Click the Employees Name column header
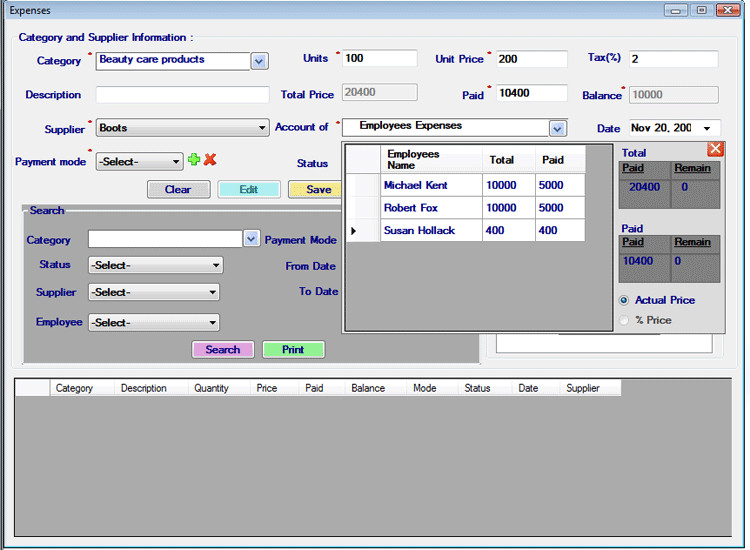This screenshot has height=550, width=750. click(431, 160)
